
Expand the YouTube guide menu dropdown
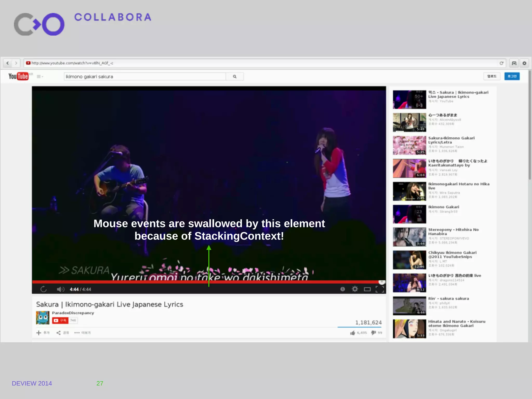tap(40, 77)
